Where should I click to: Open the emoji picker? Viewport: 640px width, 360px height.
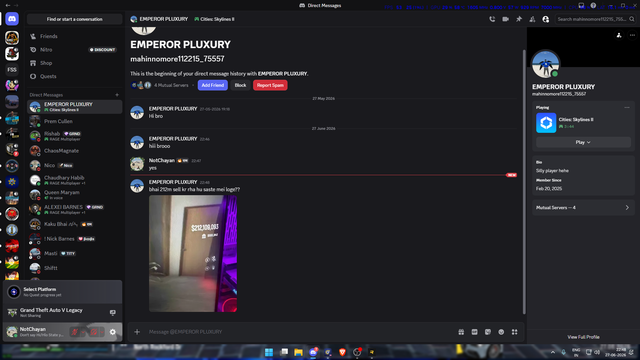[501, 332]
